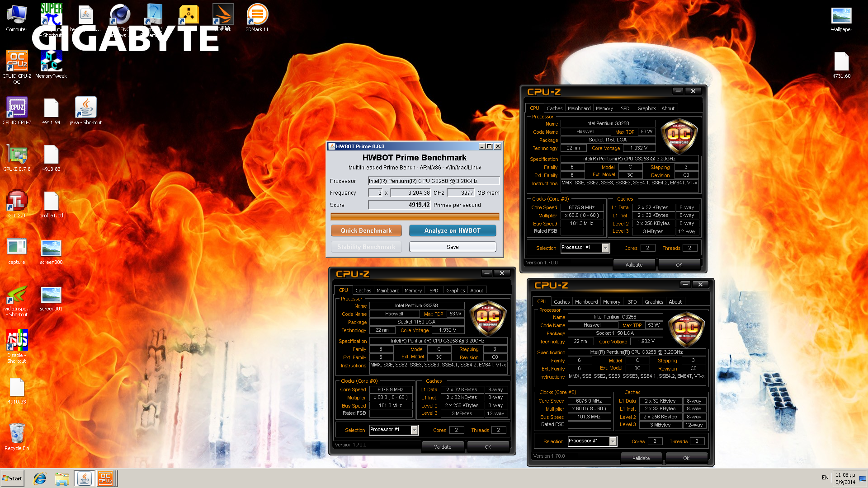Select the 4910.33 file icon
This screenshot has height=488, width=868.
tap(17, 391)
